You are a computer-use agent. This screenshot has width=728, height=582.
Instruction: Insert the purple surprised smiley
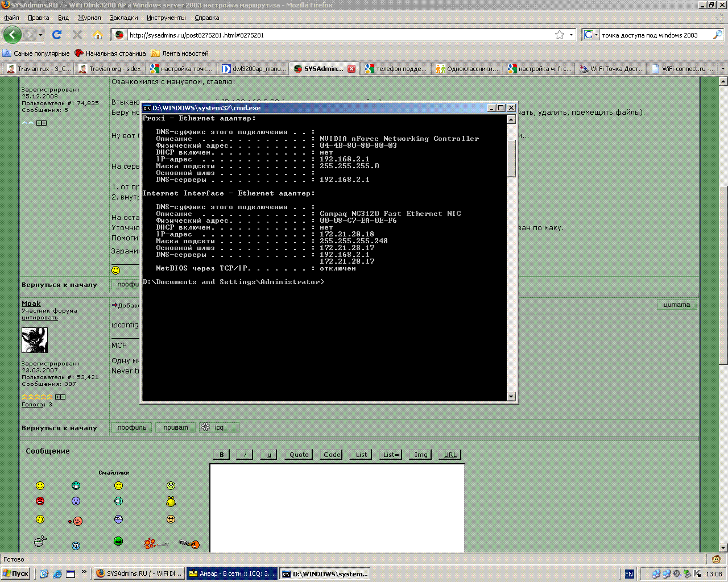click(76, 501)
